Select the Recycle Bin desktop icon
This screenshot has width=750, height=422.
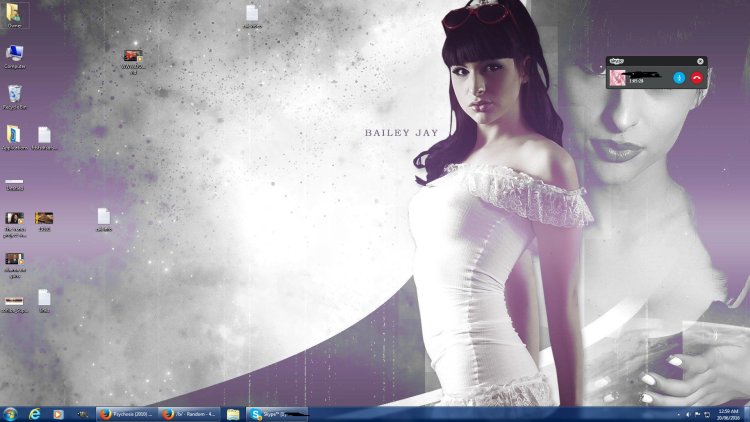14,97
